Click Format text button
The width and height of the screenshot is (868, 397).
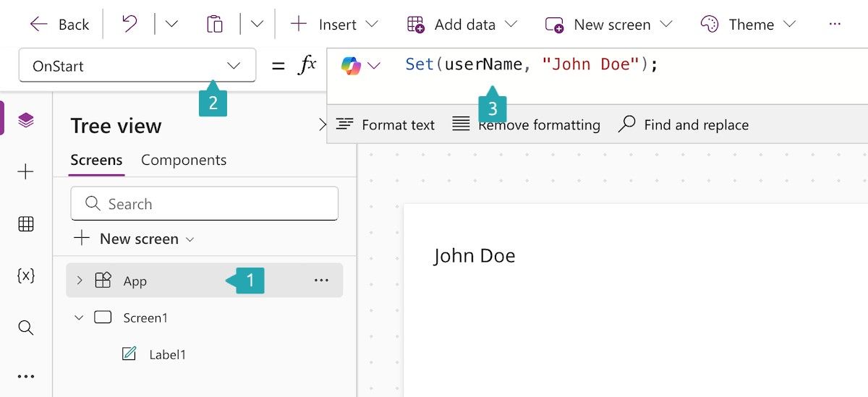coord(386,124)
